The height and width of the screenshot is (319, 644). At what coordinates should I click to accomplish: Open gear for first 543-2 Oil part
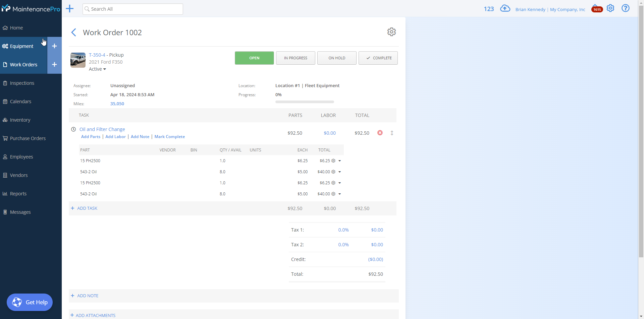333,172
